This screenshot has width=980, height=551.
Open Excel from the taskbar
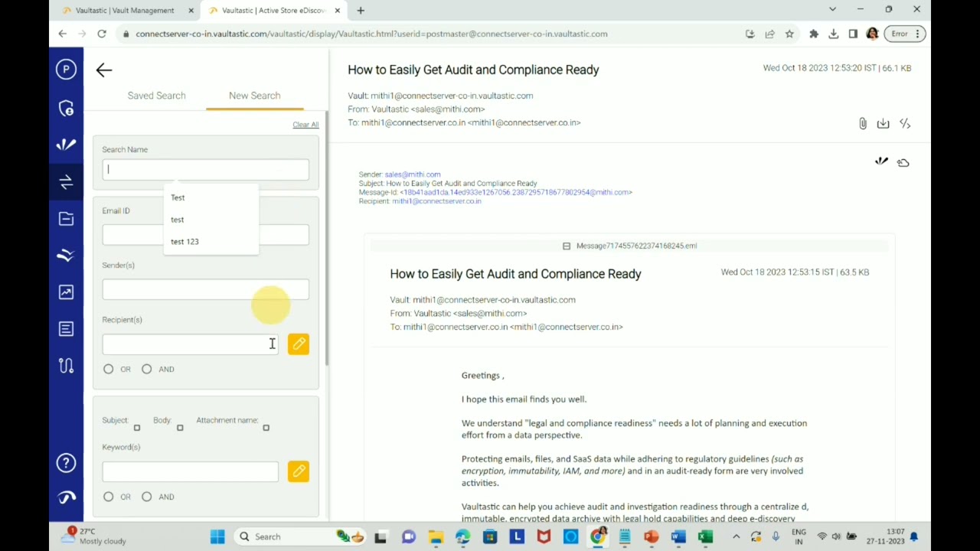pos(705,536)
